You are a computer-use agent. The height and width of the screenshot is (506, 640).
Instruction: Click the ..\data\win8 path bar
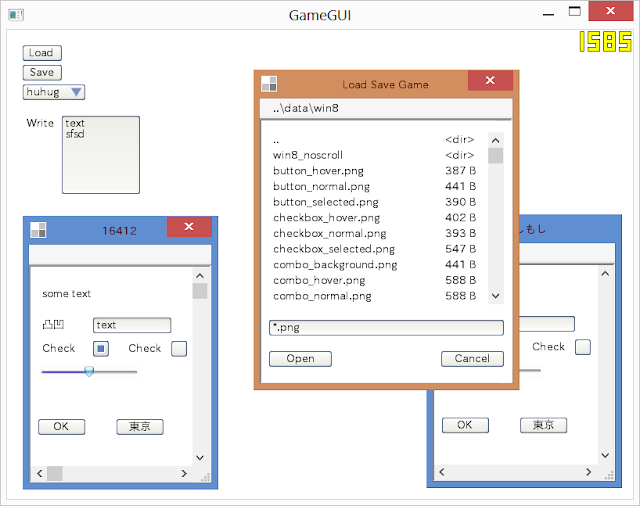pyautogui.click(x=386, y=108)
